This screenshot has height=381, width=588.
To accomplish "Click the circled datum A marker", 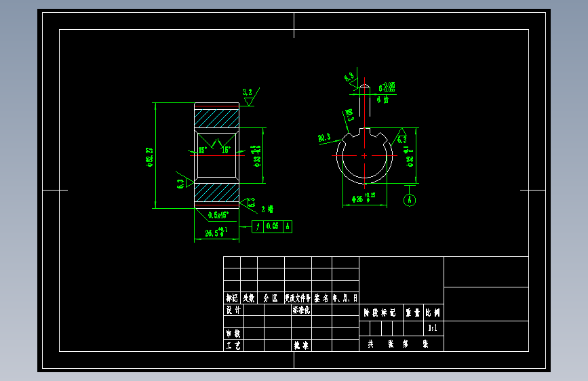I will 410,200.
